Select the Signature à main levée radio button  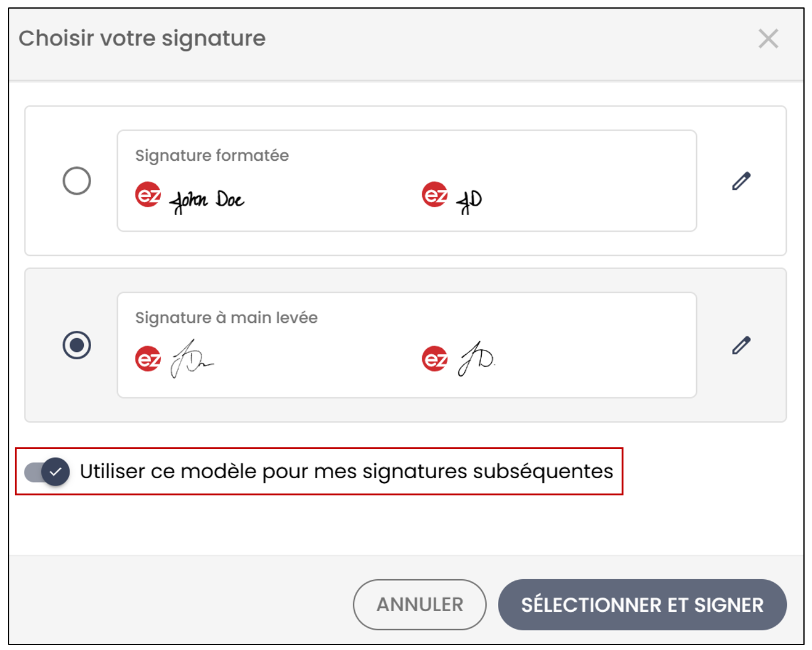[77, 345]
